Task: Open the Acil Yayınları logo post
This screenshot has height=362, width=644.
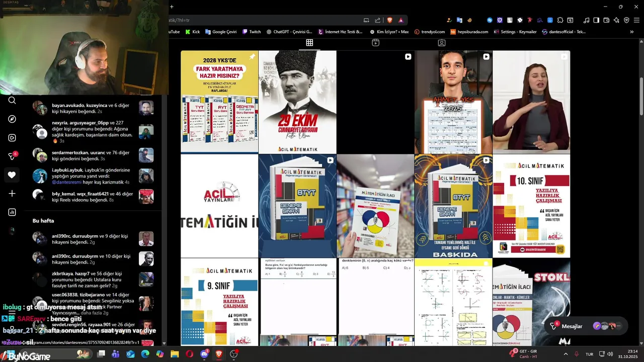Action: point(219,206)
